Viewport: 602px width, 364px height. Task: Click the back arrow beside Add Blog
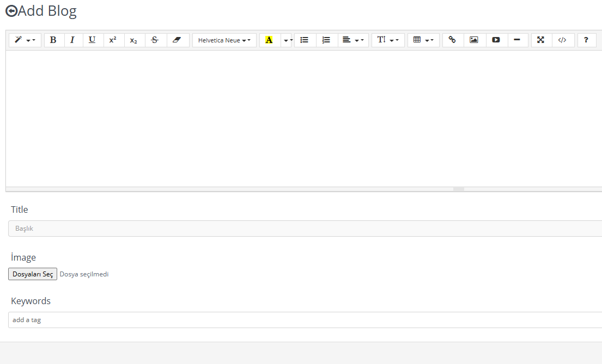[11, 11]
